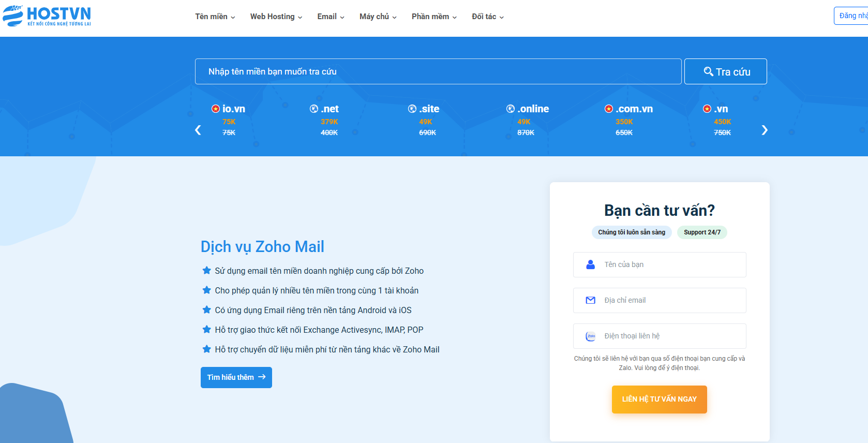
Task: Open the Tên miền menu
Action: 215,17
